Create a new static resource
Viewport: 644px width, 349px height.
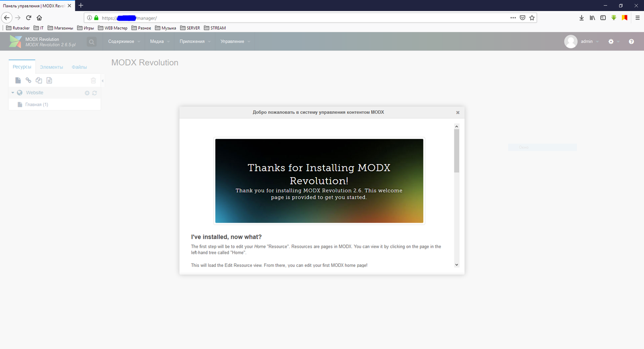click(x=49, y=81)
